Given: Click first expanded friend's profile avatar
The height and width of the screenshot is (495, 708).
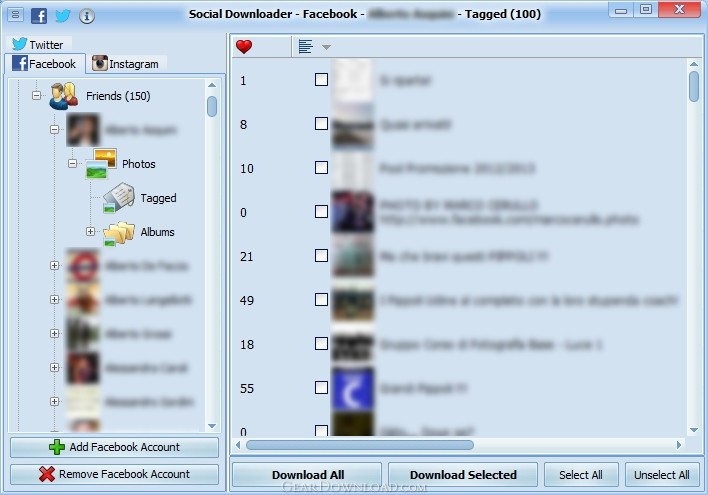Looking at the screenshot, I should tap(83, 130).
